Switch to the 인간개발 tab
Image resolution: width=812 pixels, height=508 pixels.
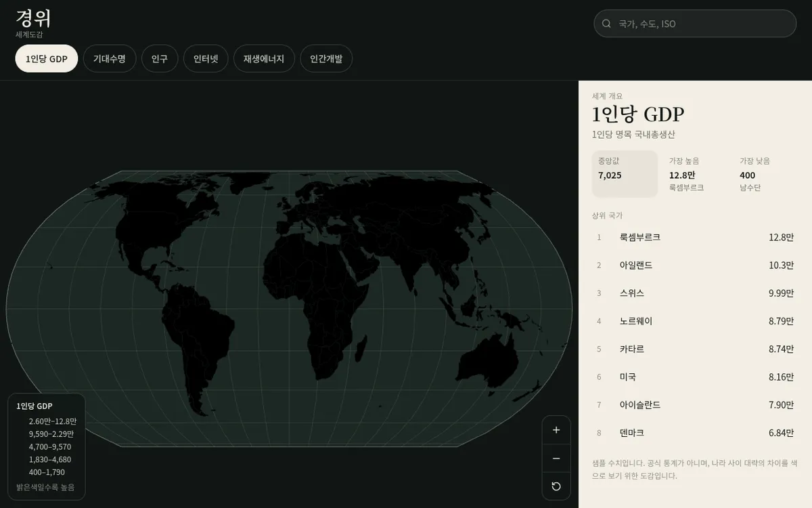click(x=326, y=58)
